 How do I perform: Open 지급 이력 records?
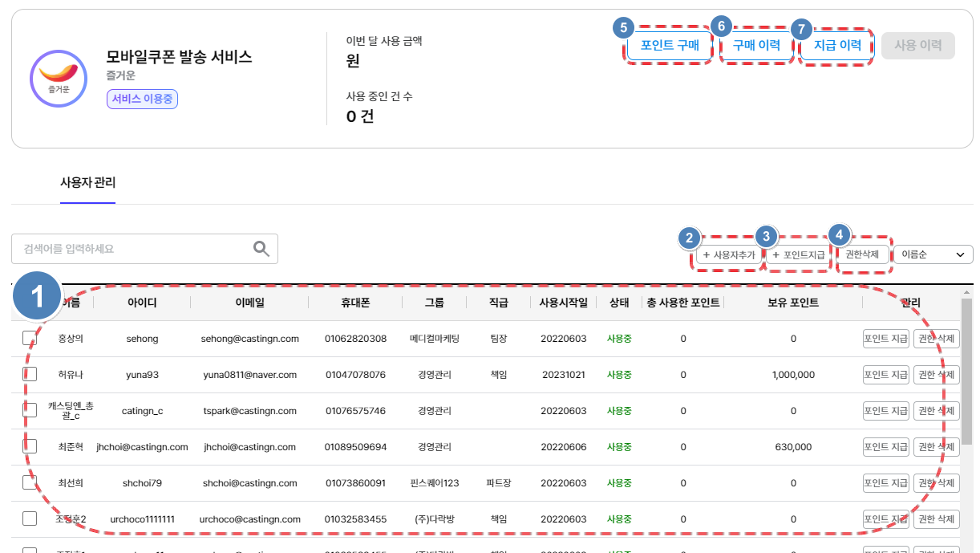point(837,46)
